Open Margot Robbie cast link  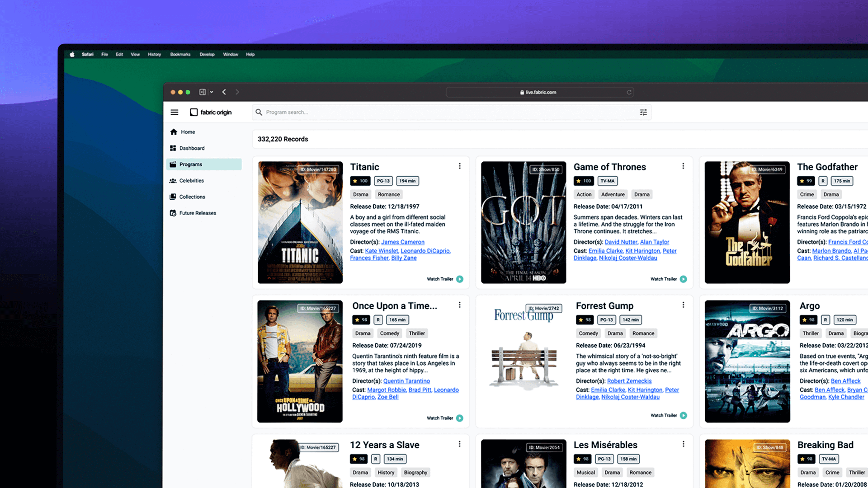pos(387,390)
